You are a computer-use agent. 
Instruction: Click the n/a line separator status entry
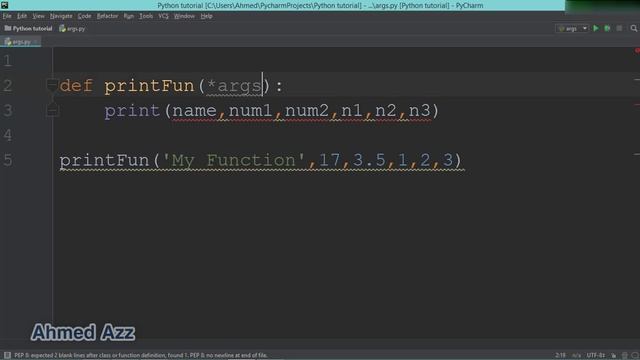point(576,355)
